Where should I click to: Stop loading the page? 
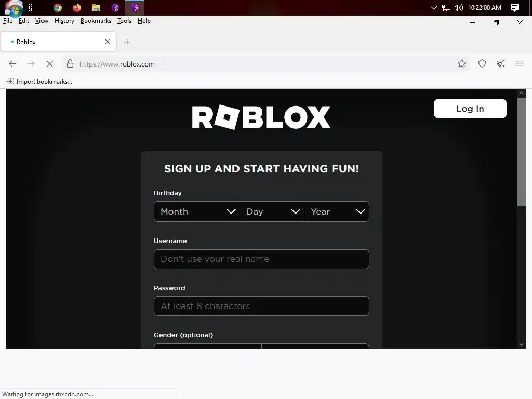pyautogui.click(x=49, y=64)
